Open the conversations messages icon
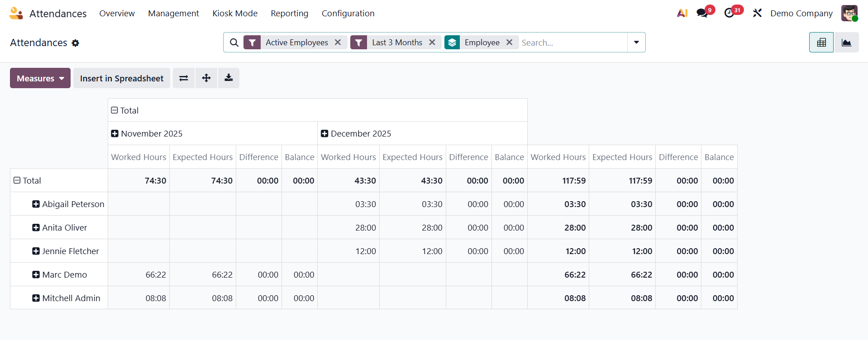 point(702,13)
